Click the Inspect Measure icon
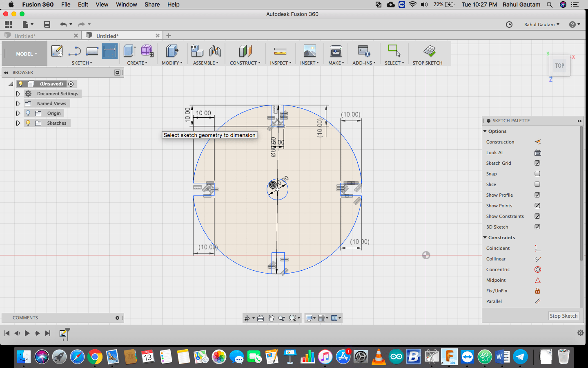This screenshot has height=368, width=588. 280,51
